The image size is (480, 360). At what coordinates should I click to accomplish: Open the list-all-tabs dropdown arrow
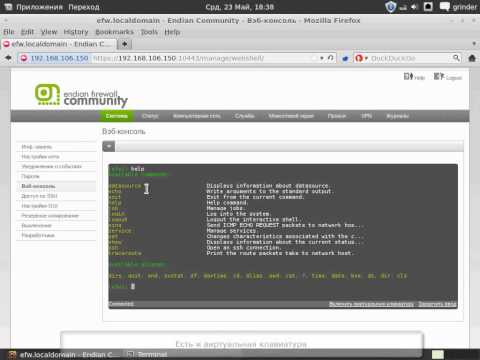[x=474, y=44]
